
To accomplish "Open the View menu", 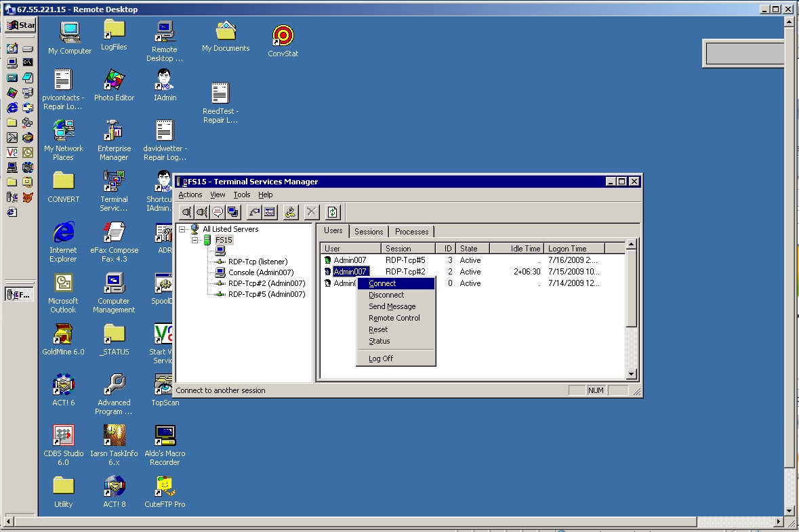I will [218, 195].
